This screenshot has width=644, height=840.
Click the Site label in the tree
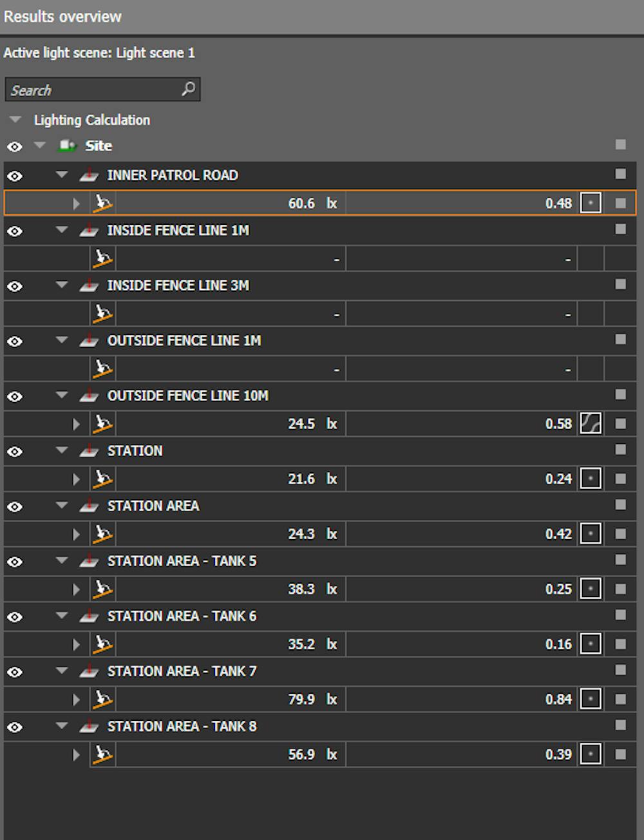pos(99,146)
